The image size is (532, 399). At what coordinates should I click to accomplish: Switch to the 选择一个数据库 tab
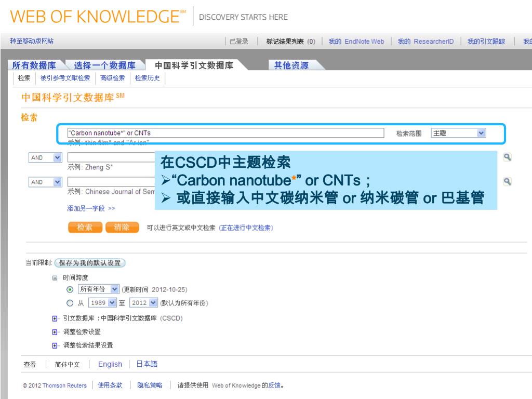[x=104, y=65]
